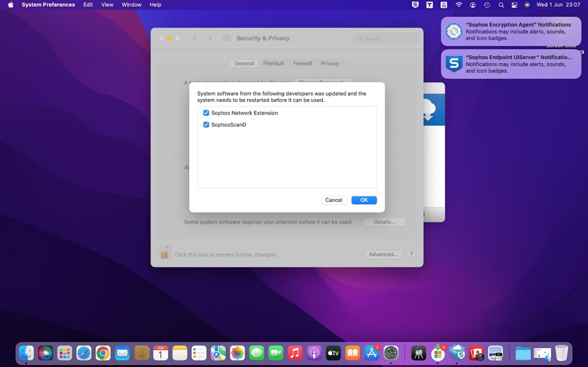
Task: Click the Siri icon in menu bar
Action: (x=527, y=5)
